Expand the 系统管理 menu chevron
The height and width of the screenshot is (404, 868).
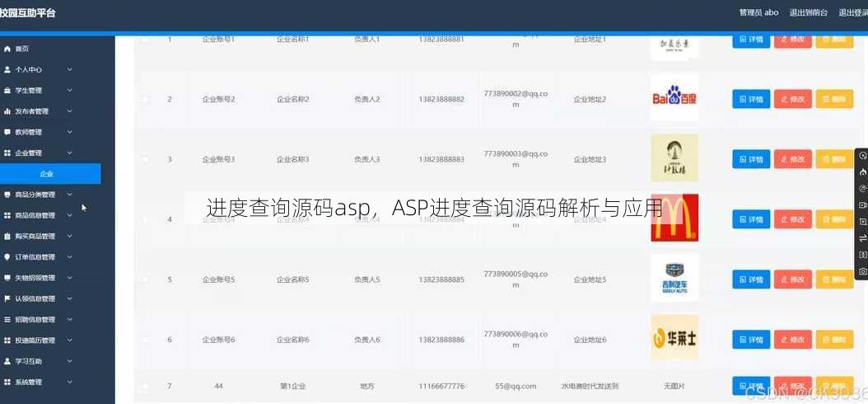click(x=70, y=382)
